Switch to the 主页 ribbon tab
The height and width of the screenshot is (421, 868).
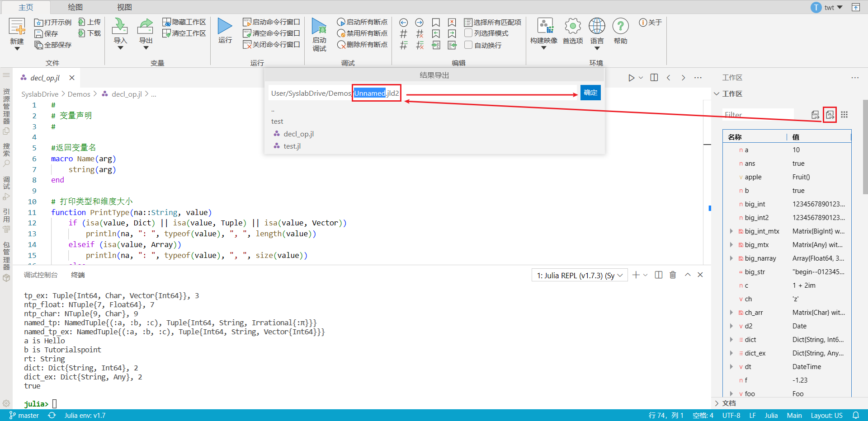(x=26, y=7)
